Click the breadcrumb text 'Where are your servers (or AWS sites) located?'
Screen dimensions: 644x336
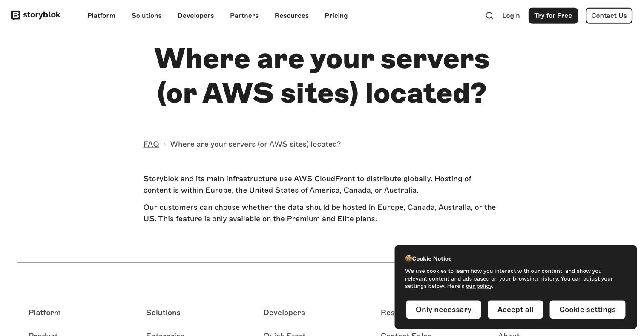(256, 144)
